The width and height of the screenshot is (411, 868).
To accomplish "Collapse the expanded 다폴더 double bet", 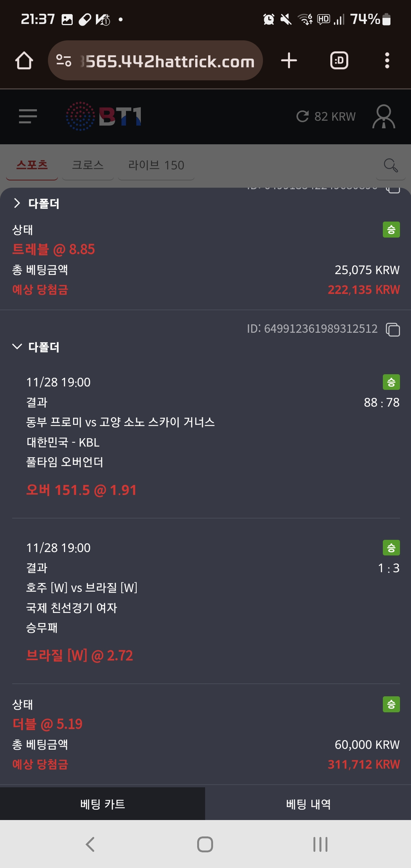I will click(17, 346).
